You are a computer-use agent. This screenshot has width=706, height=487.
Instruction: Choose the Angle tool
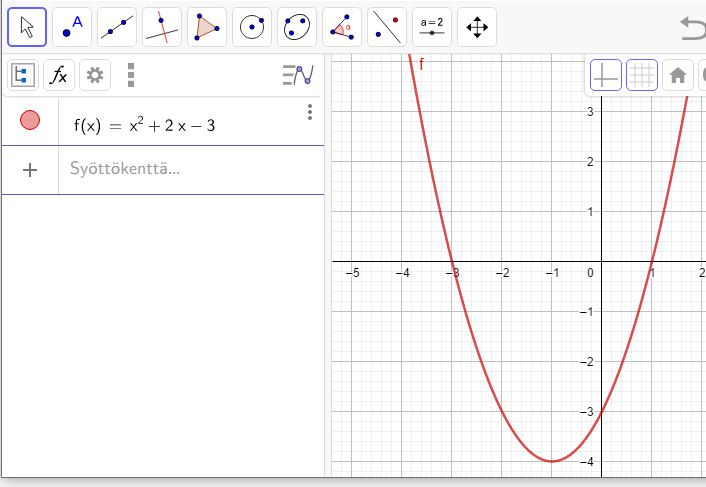point(342,28)
